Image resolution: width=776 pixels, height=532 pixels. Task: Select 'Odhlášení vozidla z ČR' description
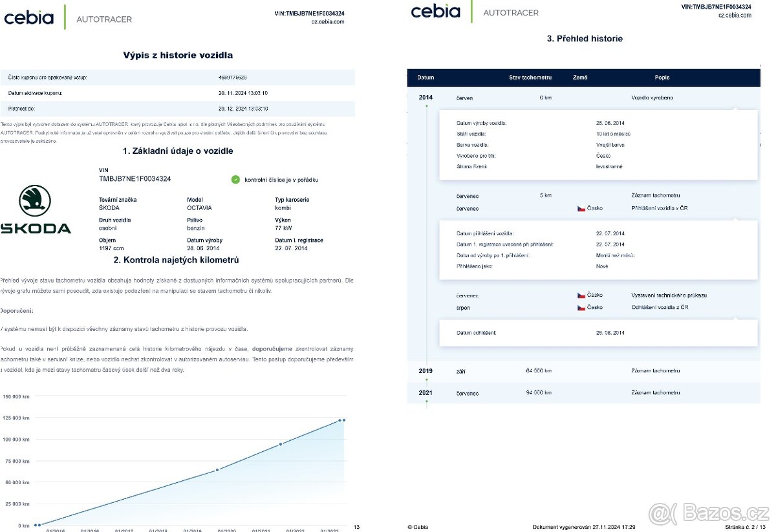point(660,307)
